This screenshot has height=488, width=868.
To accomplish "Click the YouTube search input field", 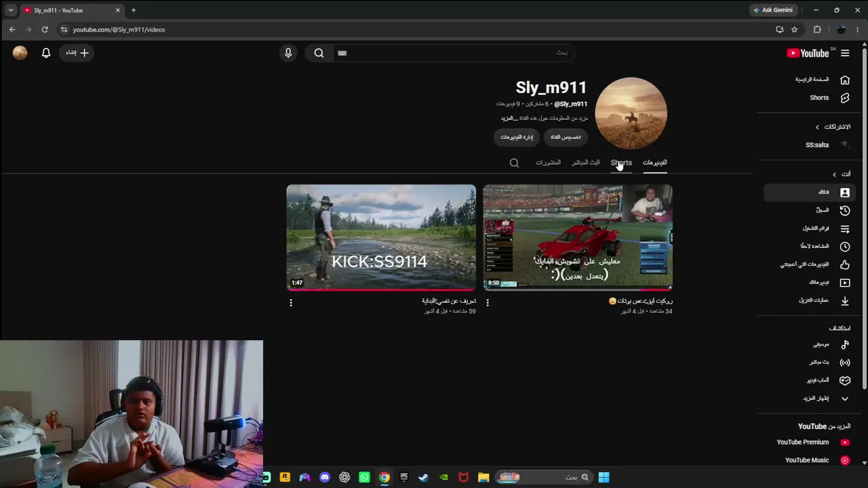I will click(454, 53).
